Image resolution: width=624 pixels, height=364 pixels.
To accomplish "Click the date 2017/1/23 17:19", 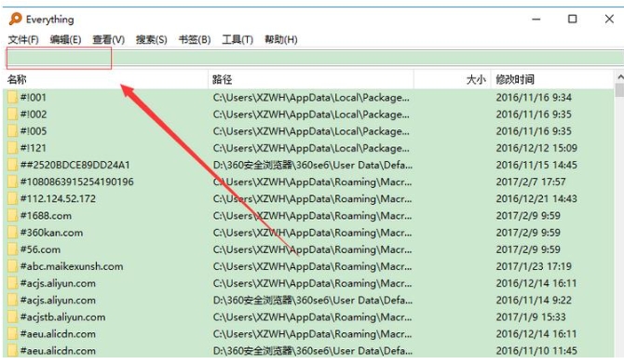I will coord(534,266).
